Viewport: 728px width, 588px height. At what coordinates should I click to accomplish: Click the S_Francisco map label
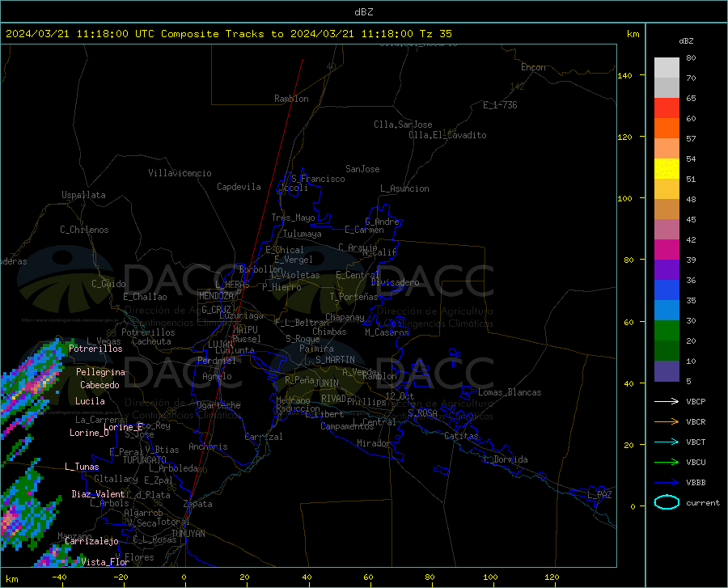pos(318,179)
